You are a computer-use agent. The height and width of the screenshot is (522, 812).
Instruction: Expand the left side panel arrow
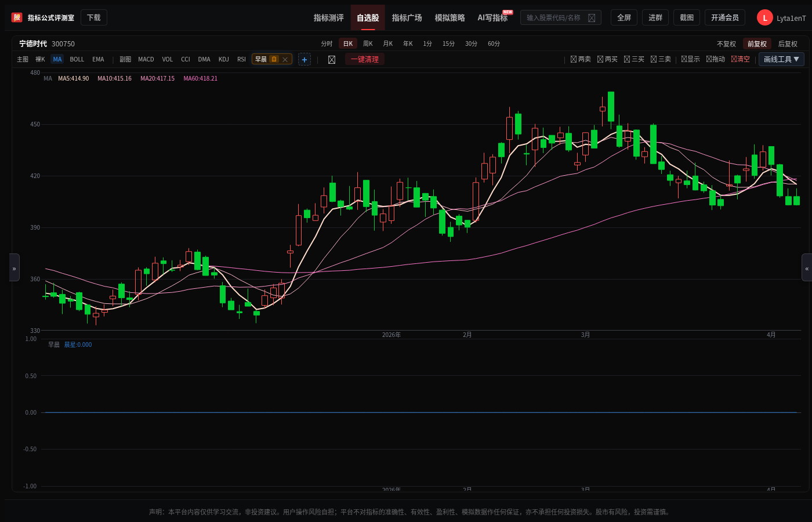click(14, 267)
